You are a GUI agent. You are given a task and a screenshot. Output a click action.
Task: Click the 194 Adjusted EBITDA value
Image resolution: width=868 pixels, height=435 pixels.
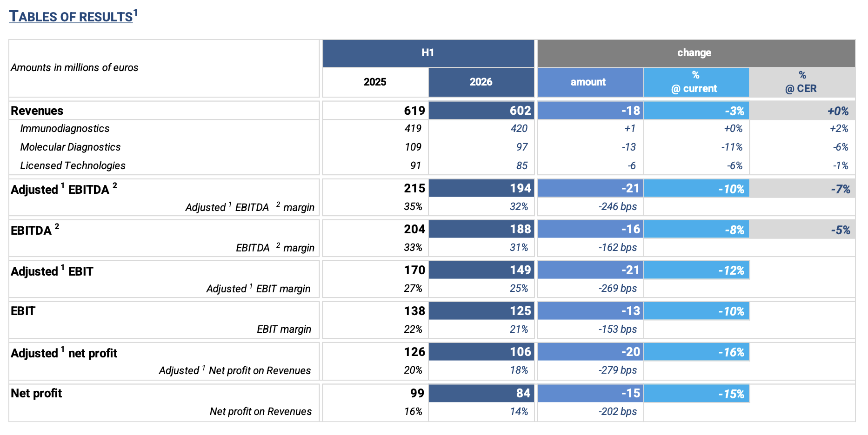coord(520,188)
